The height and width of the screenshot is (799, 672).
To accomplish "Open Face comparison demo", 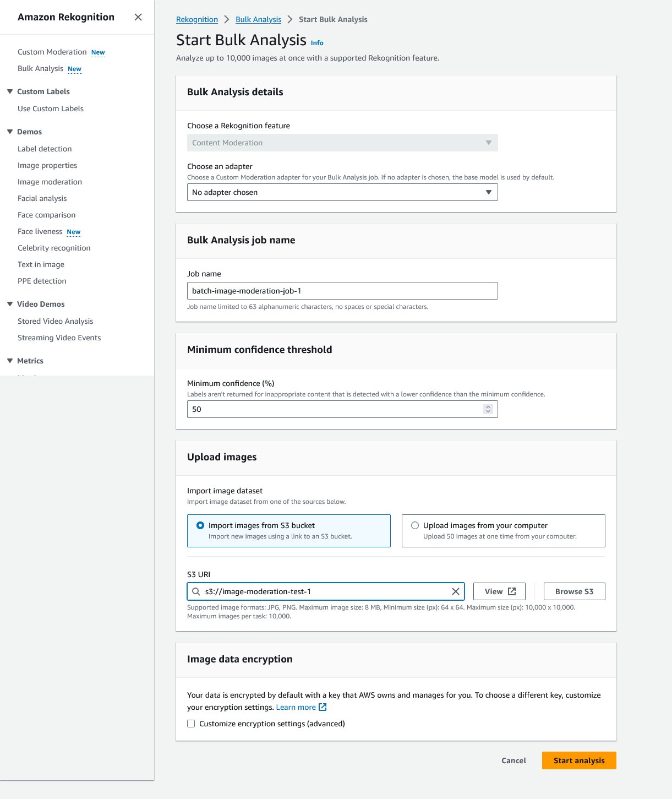I will pos(47,215).
